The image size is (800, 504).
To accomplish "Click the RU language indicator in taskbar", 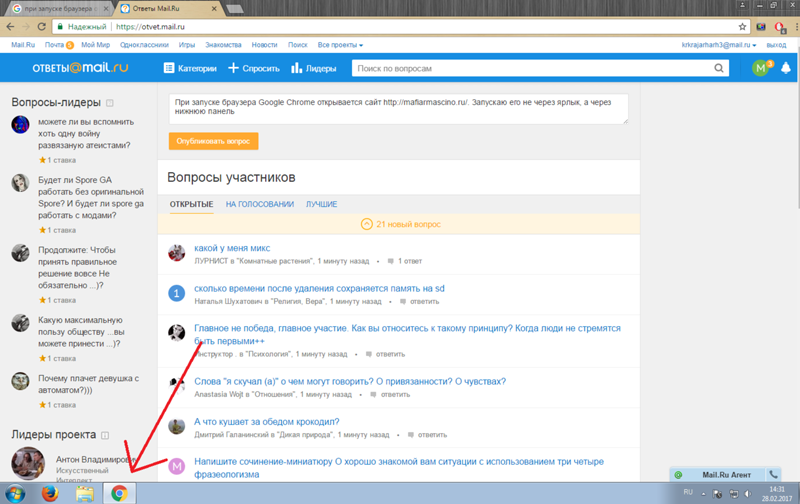I will coord(688,492).
